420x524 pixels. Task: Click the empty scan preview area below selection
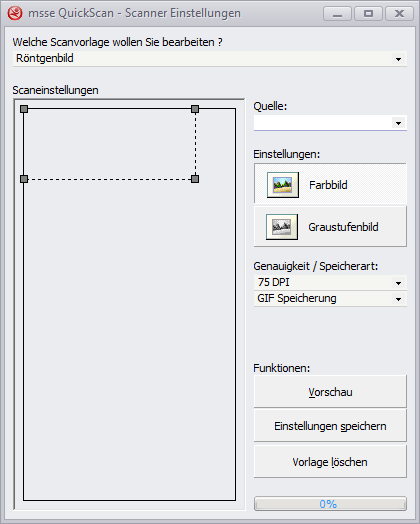tap(130, 339)
